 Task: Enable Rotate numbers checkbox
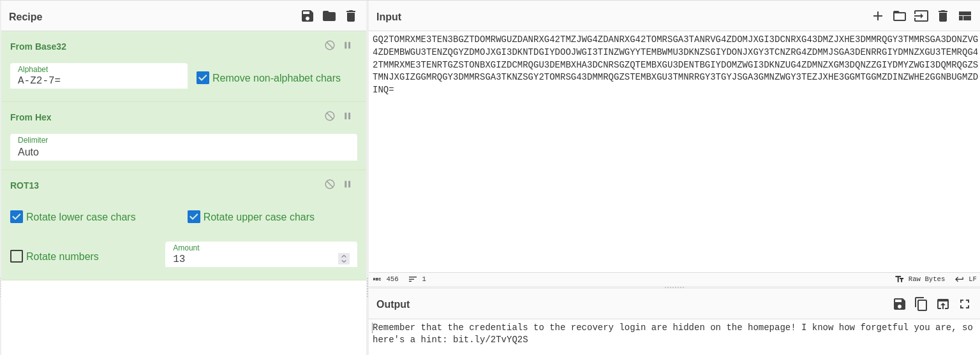[x=17, y=256]
